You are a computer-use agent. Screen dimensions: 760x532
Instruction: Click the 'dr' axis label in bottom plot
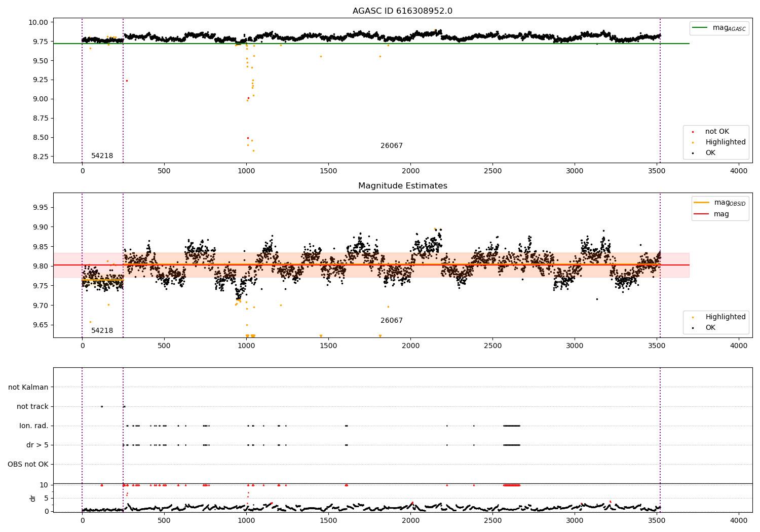pos(32,498)
